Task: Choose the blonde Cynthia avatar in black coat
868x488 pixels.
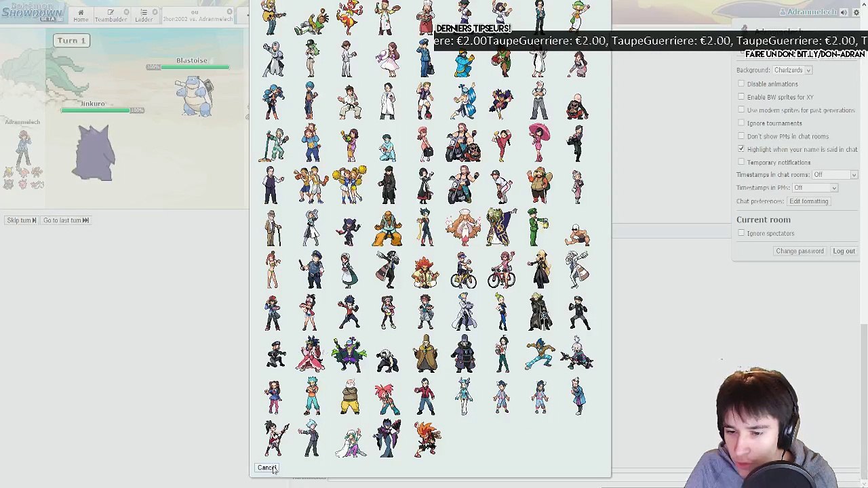Action: tap(540, 270)
